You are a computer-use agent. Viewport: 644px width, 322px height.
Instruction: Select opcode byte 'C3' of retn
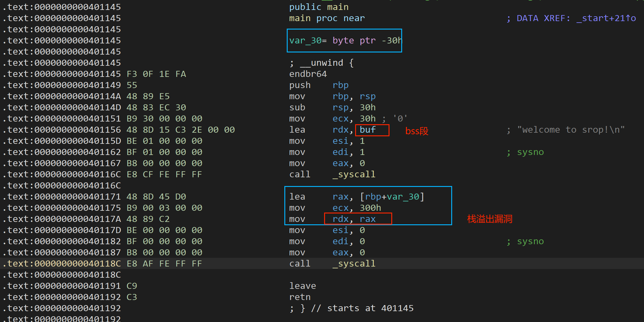[132, 297]
